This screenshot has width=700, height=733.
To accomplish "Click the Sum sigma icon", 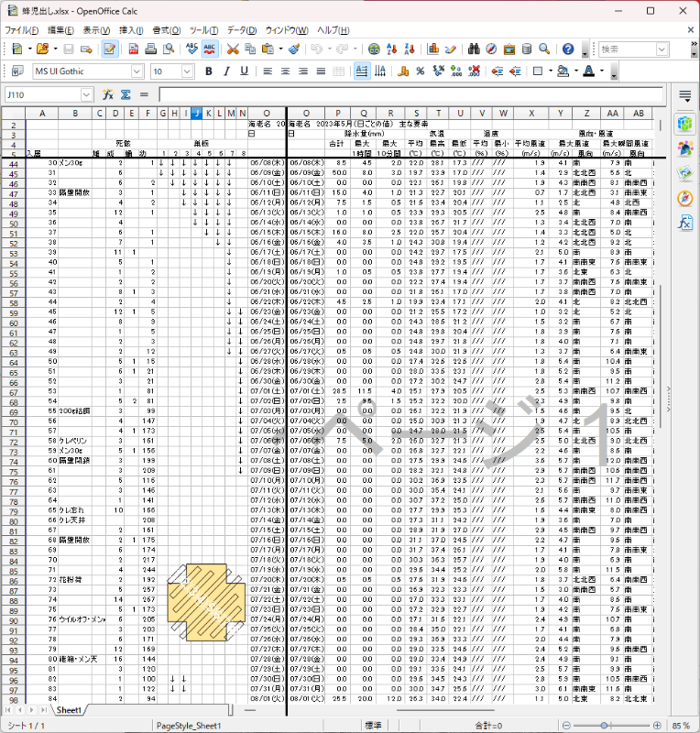I will pos(126,94).
